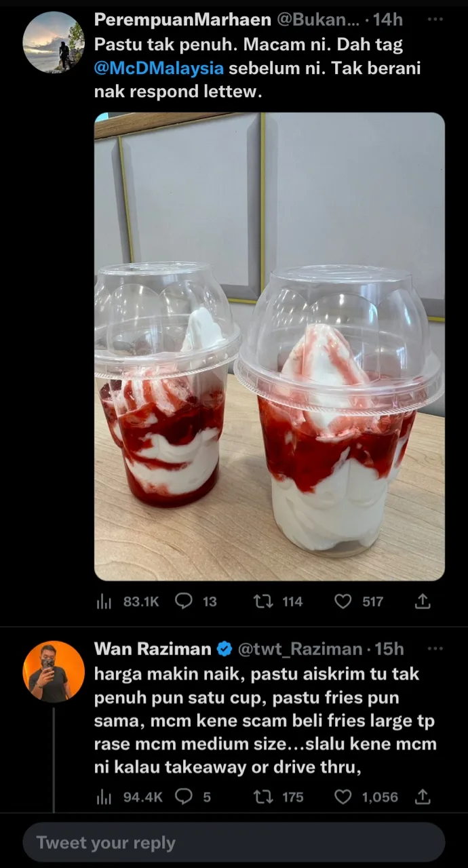468x868 pixels.
Task: Open PerempuanMarhaen's profile from display name
Action: coord(182,20)
